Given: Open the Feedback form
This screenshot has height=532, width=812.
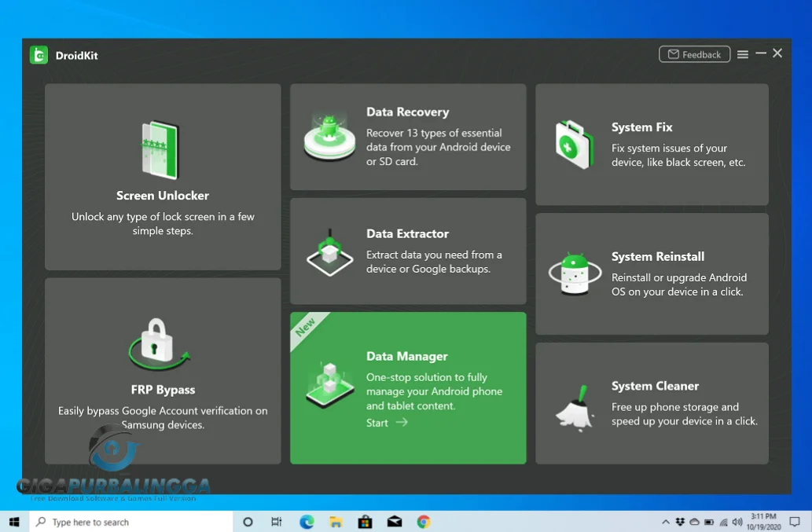Looking at the screenshot, I should click(694, 54).
